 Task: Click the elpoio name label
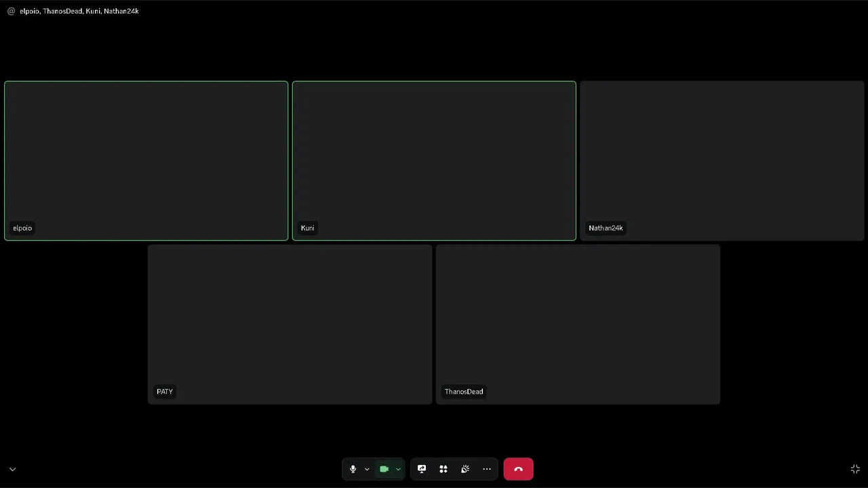[22, 228]
